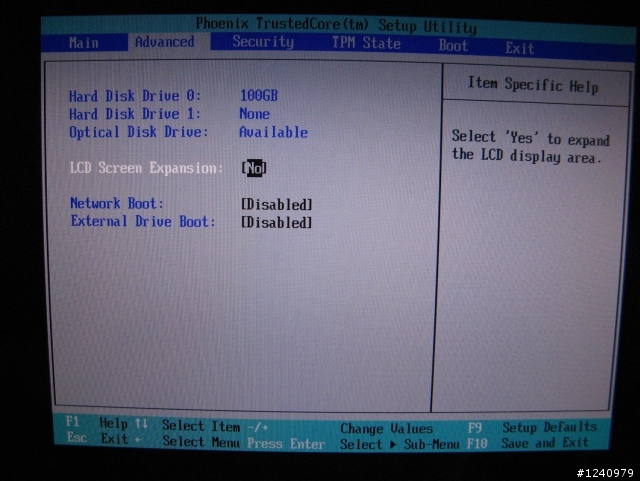Click the up/down arrows key icon

pos(141,424)
